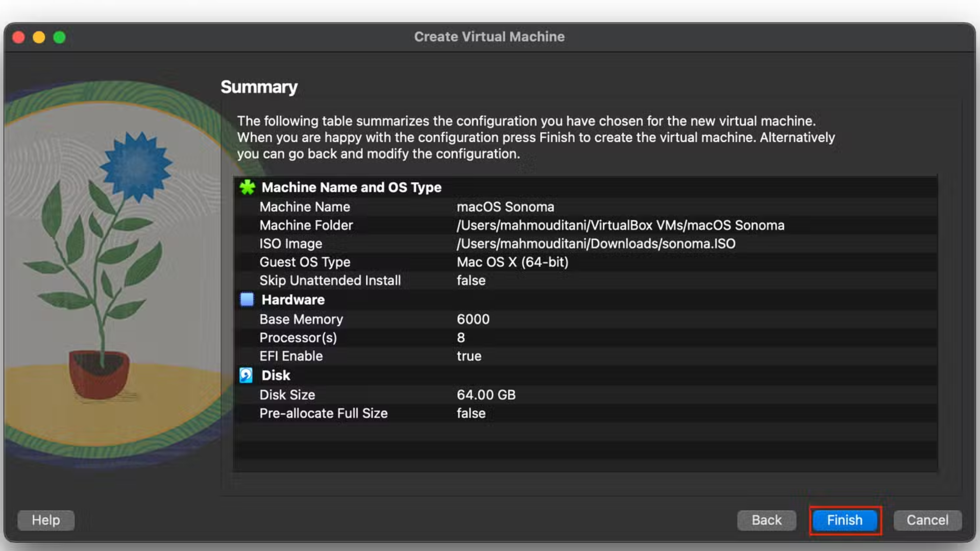The image size is (980, 551).
Task: Click the blue Hardware section icon
Action: point(247,299)
